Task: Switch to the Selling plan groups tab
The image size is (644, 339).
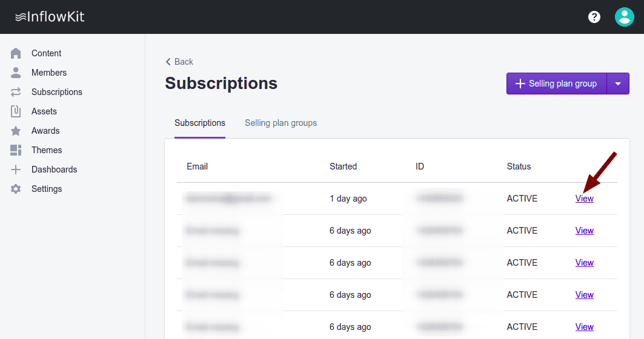Action: (281, 123)
